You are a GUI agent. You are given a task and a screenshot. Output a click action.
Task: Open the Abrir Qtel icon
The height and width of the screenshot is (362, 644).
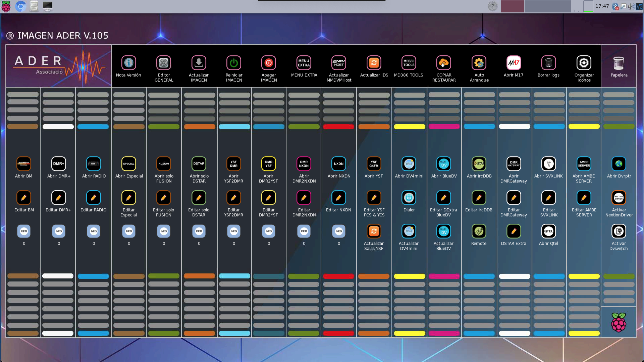(548, 231)
